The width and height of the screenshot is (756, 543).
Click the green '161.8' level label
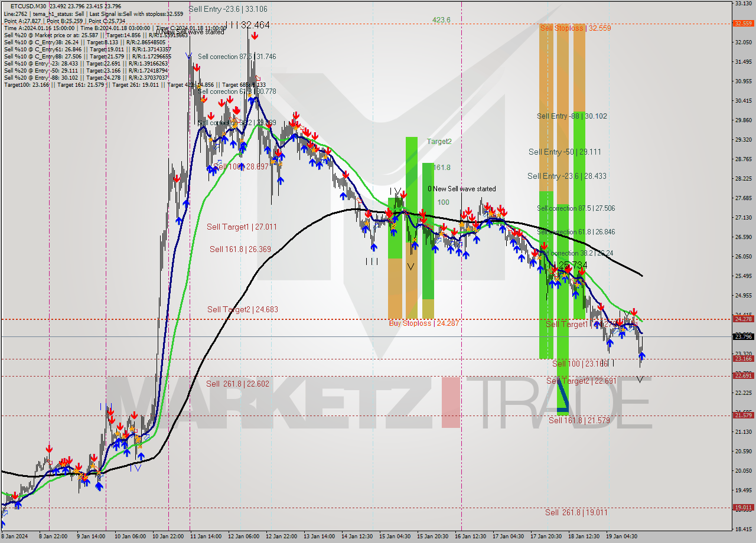click(442, 168)
